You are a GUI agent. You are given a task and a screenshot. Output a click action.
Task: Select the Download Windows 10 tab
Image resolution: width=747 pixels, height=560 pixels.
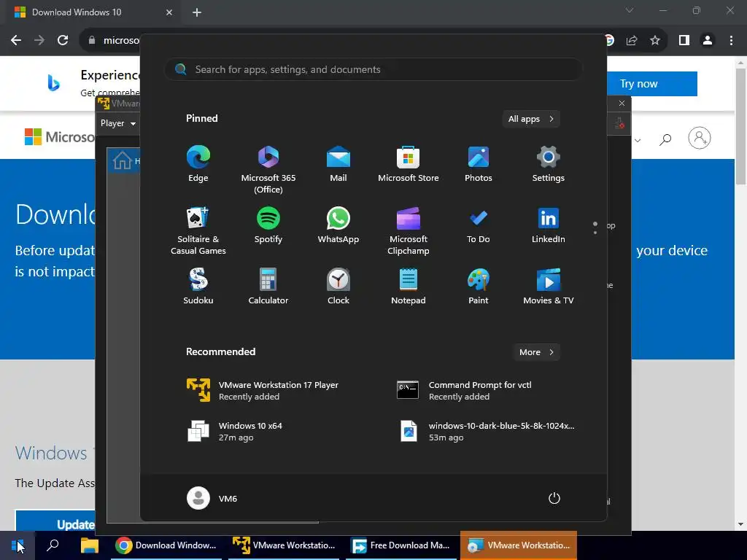coord(93,12)
